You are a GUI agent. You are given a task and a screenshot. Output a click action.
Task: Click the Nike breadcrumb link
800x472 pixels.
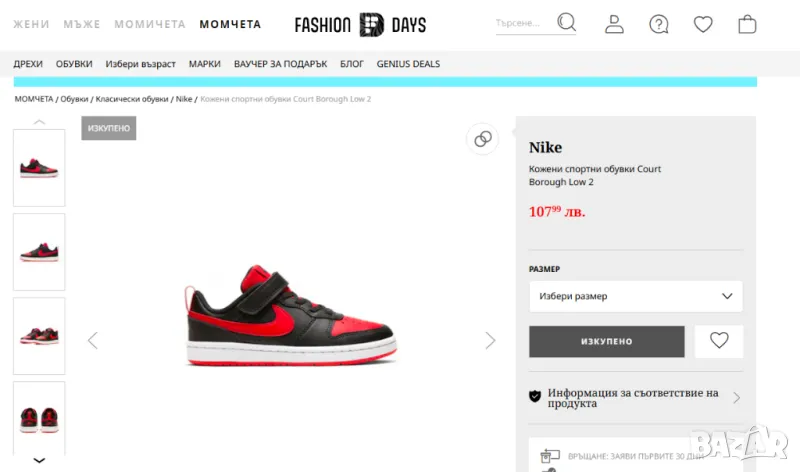pyautogui.click(x=184, y=99)
